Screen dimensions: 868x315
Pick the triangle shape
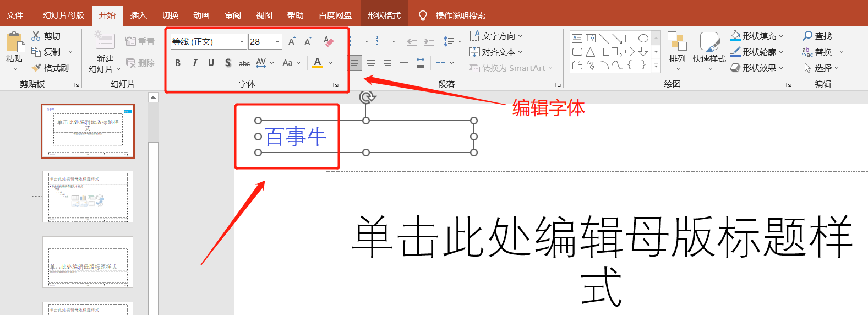pyautogui.click(x=590, y=52)
